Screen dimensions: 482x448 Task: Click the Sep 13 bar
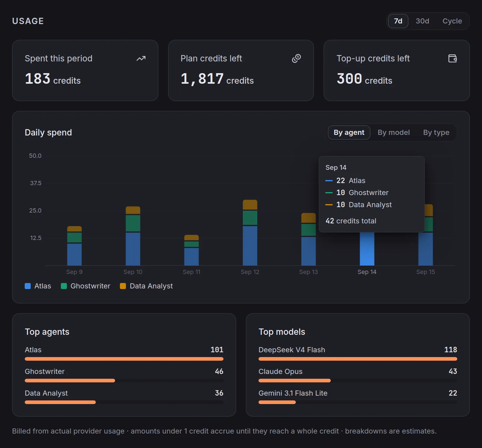308,239
